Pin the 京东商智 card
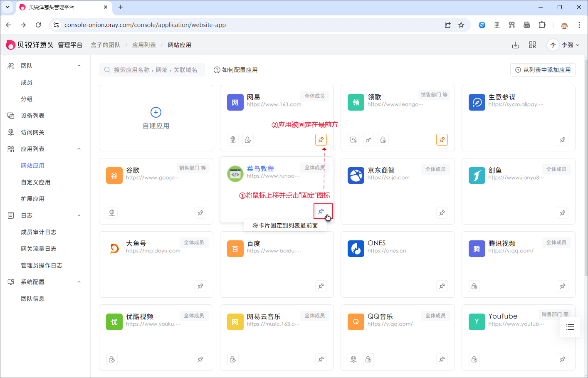The height and width of the screenshot is (378, 588). pyautogui.click(x=442, y=213)
